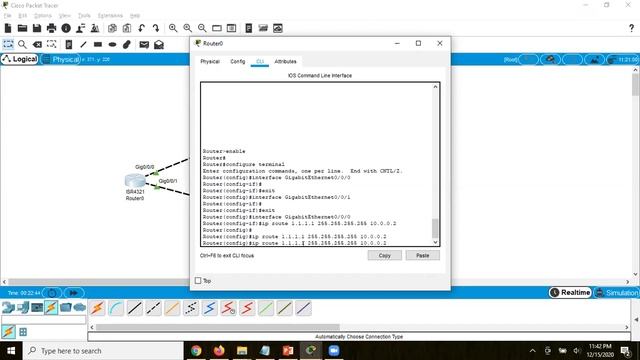Select the draw ellipse tool

112,44
